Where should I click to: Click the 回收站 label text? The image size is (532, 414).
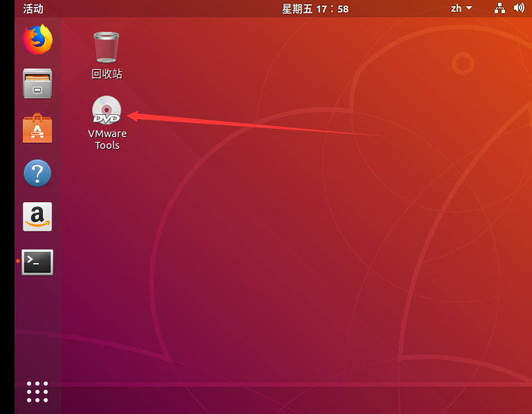(x=107, y=74)
